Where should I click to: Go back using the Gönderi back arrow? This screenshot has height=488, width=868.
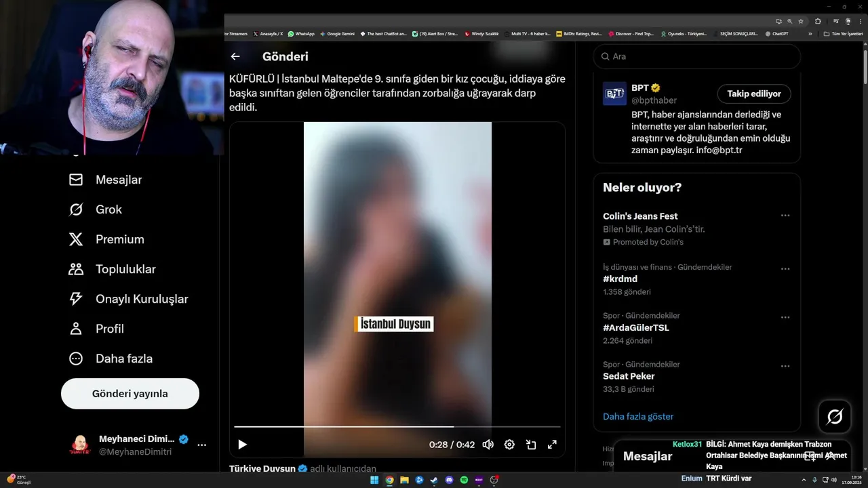pyautogui.click(x=235, y=57)
